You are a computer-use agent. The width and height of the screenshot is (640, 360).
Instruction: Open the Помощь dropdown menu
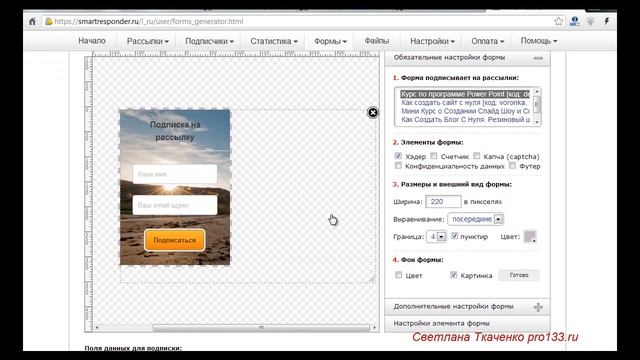click(539, 41)
